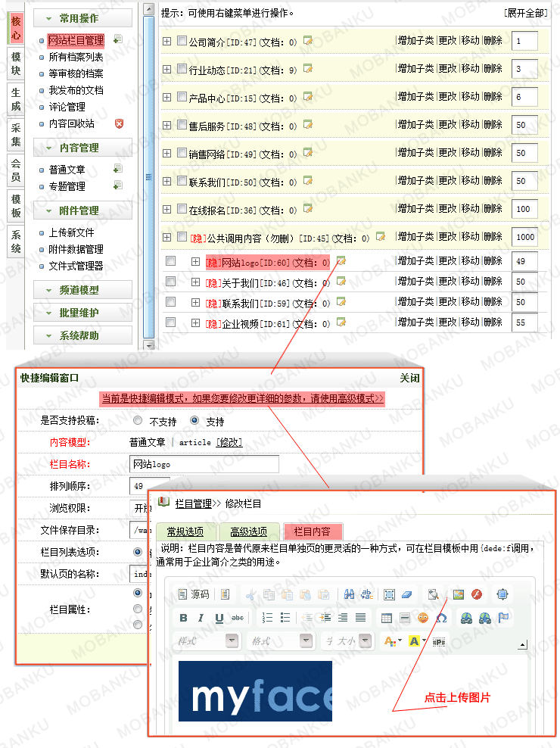560x748 pixels.
Task: Click 关闭 on 快捷编辑窗口
Action: (x=409, y=379)
